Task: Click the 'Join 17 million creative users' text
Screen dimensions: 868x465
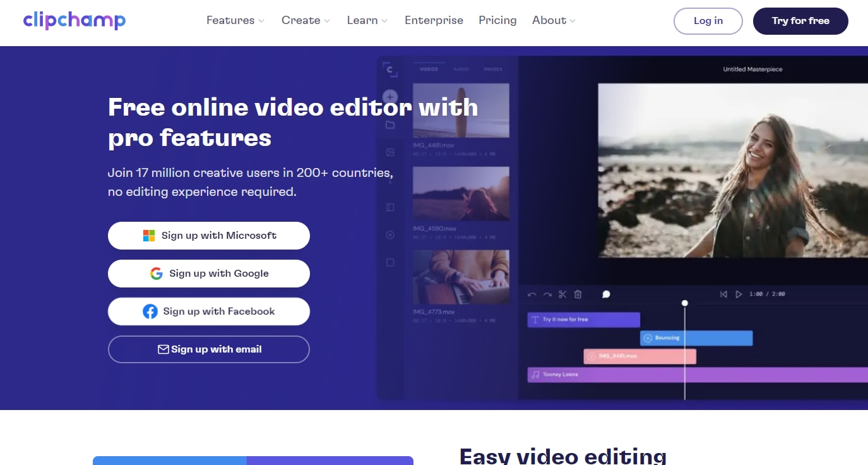Action: [x=251, y=182]
